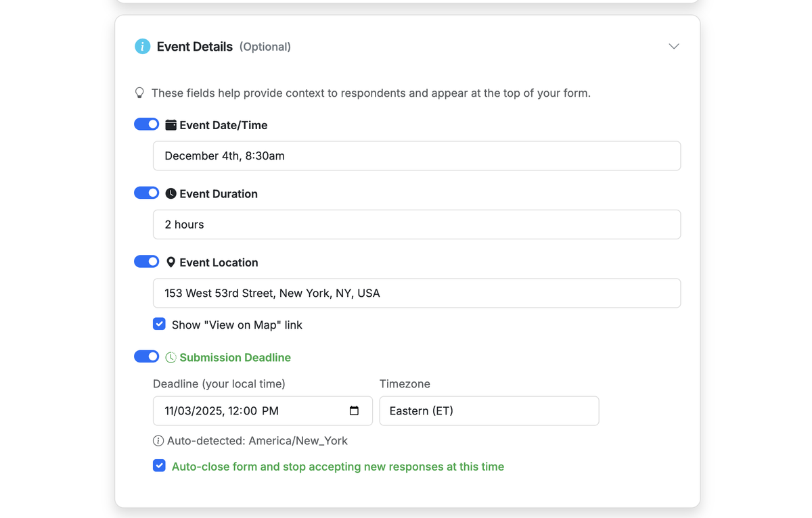Click the Event Details header label
This screenshot has width=812, height=518.
pyautogui.click(x=194, y=46)
